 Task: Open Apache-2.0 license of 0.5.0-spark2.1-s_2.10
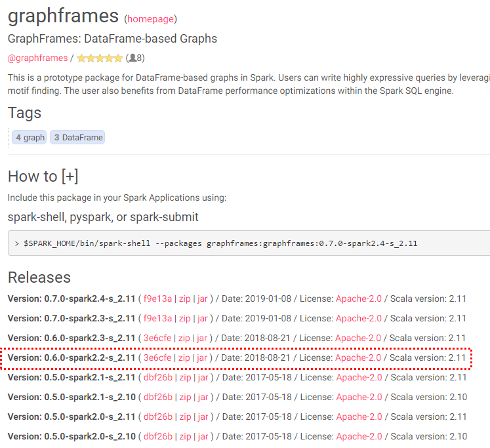359,397
